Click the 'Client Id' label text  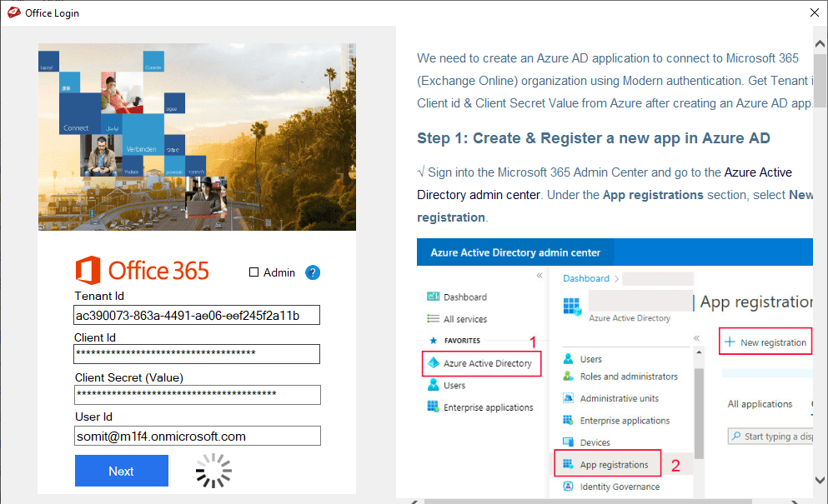coord(95,337)
